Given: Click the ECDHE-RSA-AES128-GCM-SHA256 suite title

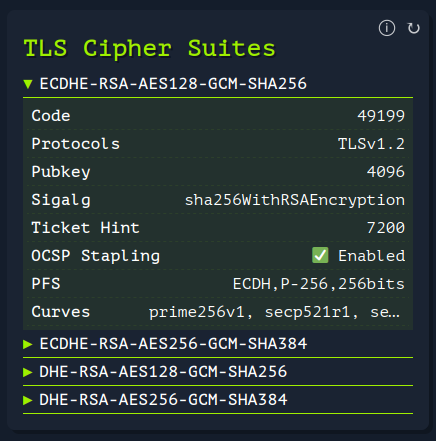Looking at the screenshot, I should point(173,84).
